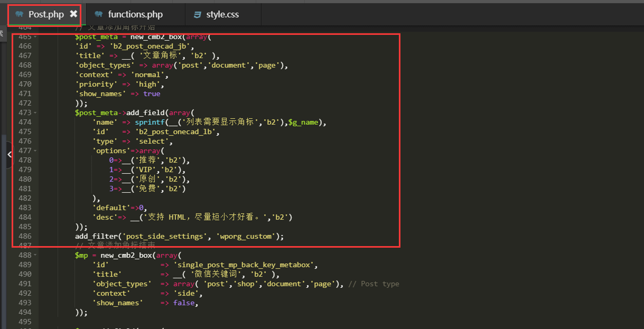Screen dimensions: 644x329
Task: Click the $g_name variable on line 474
Action: [303, 122]
